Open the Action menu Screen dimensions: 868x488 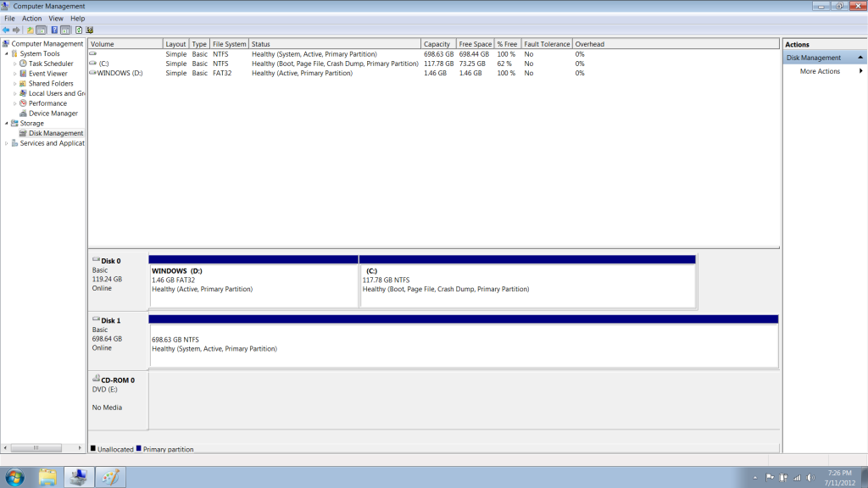tap(31, 19)
